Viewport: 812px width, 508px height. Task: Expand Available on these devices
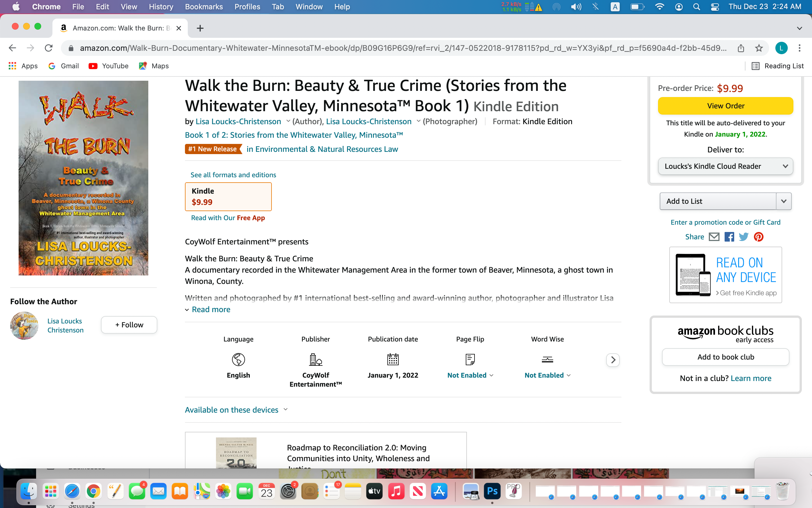pyautogui.click(x=236, y=410)
